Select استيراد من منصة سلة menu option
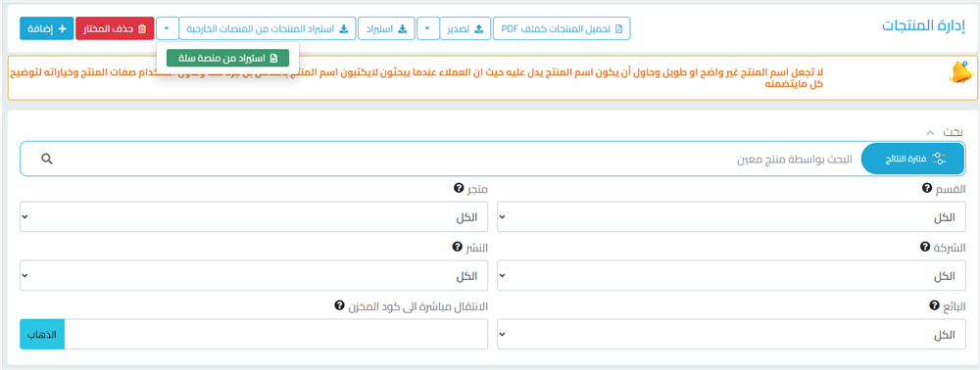The width and height of the screenshot is (980, 370). [228, 58]
